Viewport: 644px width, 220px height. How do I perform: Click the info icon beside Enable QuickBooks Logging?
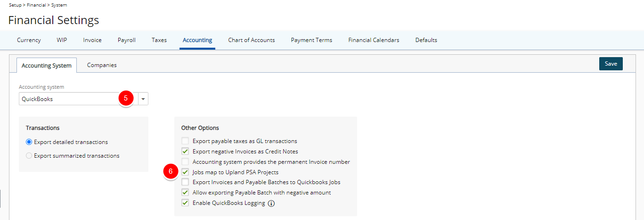(271, 203)
